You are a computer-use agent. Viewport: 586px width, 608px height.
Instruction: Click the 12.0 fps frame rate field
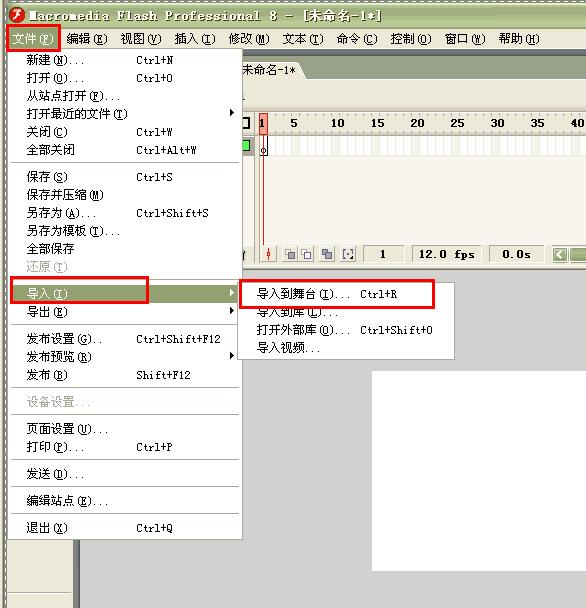click(446, 254)
